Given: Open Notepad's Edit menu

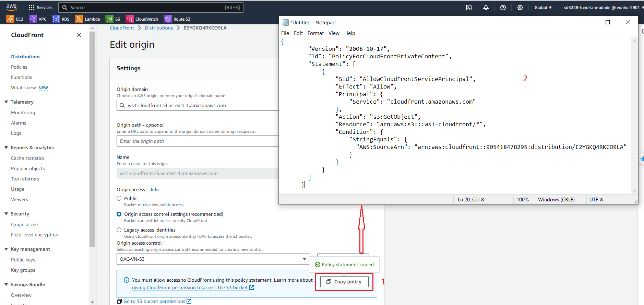Looking at the screenshot, I should coord(298,33).
